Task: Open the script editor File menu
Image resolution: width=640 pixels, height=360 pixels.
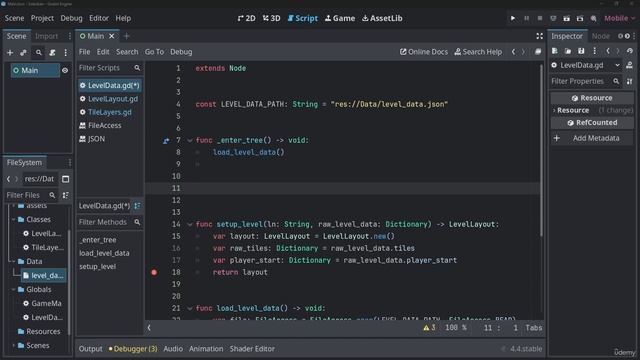Action: [x=84, y=52]
